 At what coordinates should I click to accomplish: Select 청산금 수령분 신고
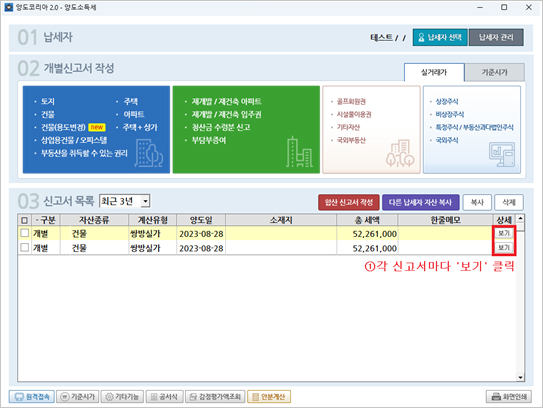221,127
